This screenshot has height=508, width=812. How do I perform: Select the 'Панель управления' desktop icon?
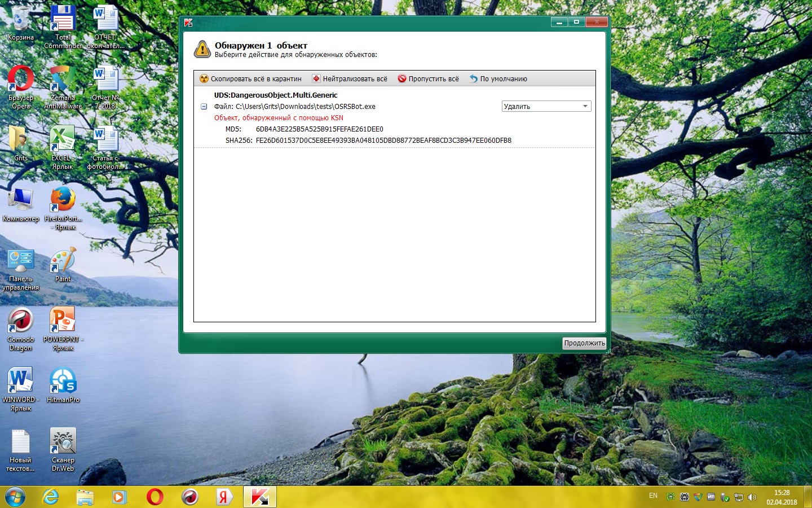point(21,269)
